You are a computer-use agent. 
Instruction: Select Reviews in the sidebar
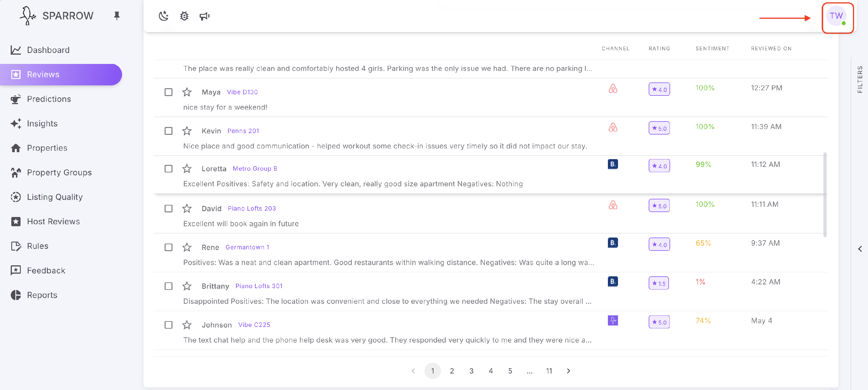point(61,74)
